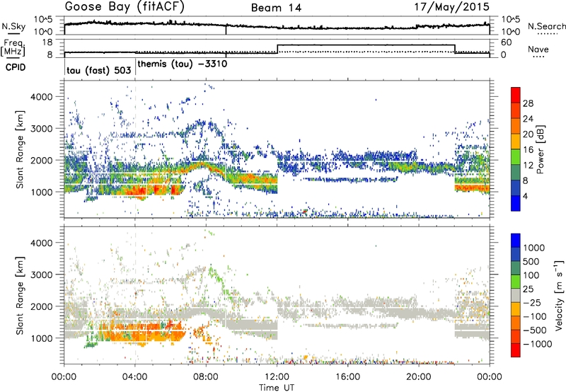Click the '08:00' time axis label
Image resolution: width=566 pixels, height=392 pixels.
point(206,377)
